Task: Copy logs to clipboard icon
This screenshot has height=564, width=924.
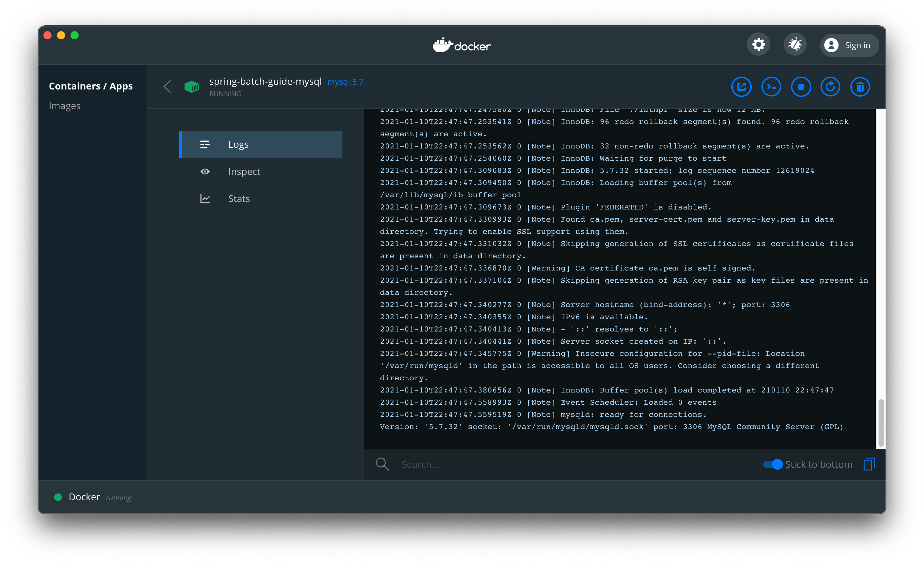Action: 868,464
